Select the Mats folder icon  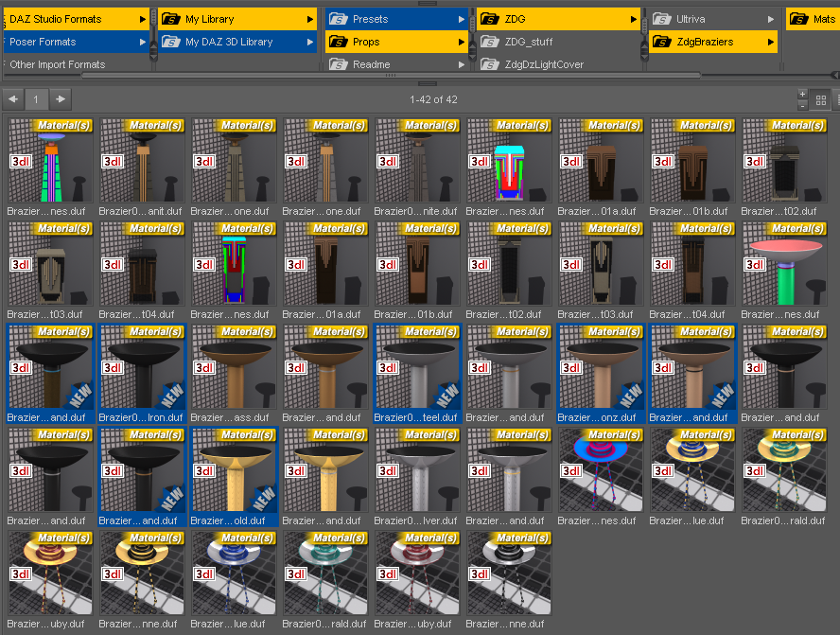pos(798,19)
